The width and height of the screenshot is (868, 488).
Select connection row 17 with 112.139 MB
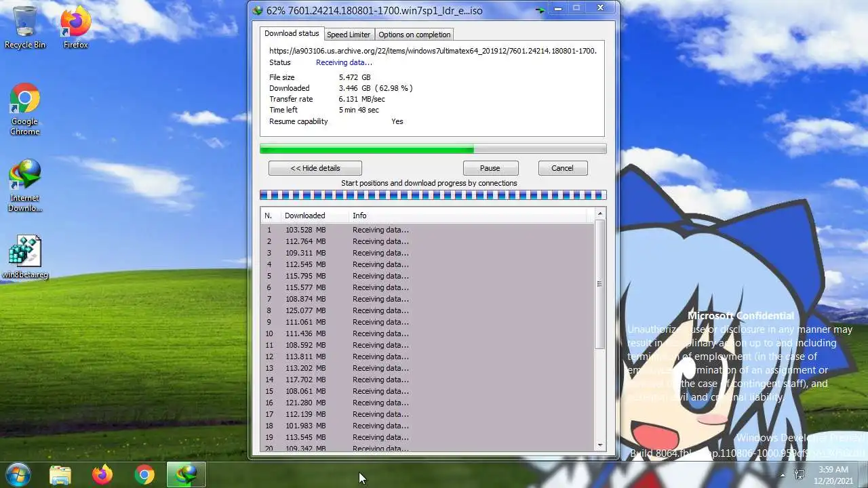(427, 414)
